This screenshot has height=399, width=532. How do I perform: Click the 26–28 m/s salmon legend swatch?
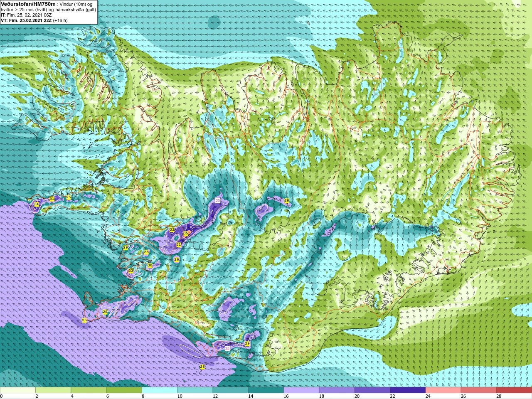pos(479,390)
